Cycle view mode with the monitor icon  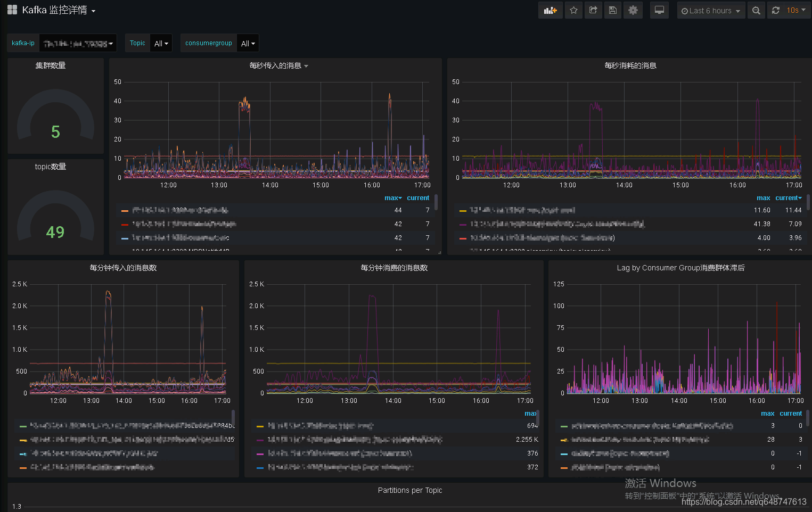tap(659, 10)
